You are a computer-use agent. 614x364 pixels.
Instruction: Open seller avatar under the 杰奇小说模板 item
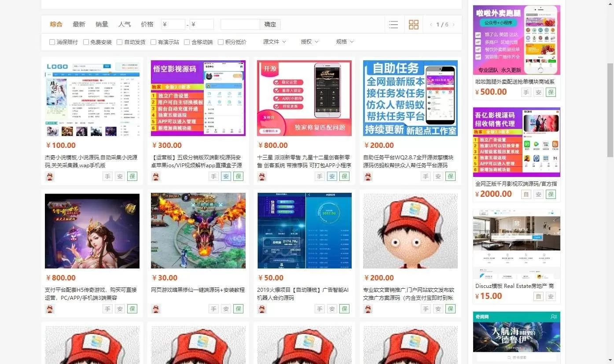coord(50,176)
